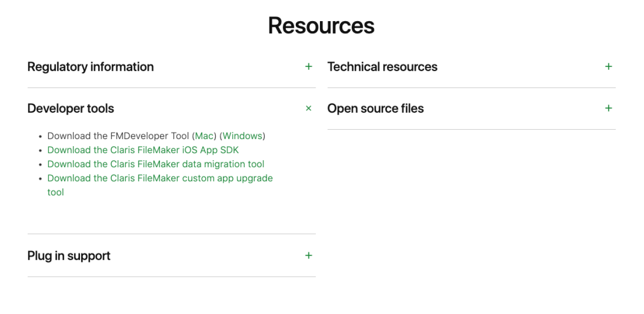Open the Technical resources heading

(x=382, y=67)
